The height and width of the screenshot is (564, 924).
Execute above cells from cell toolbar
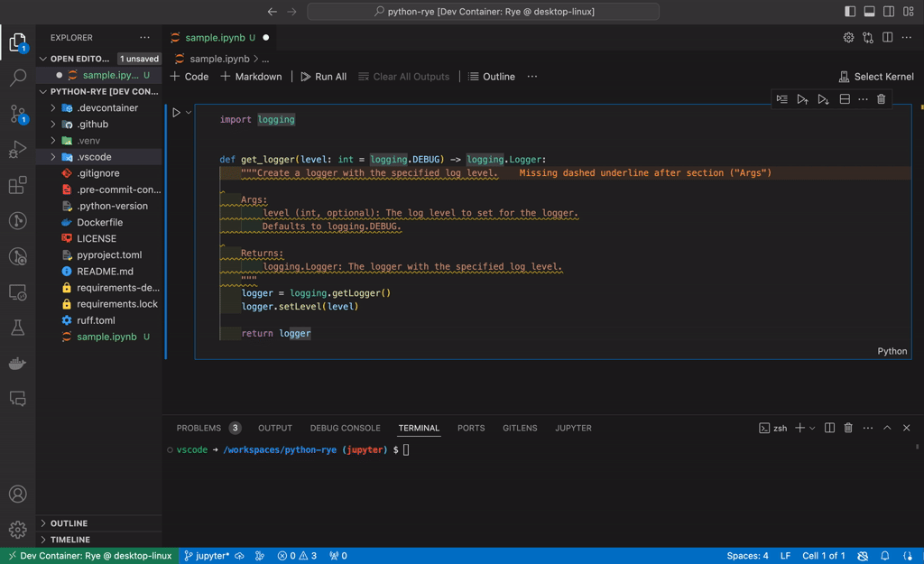pyautogui.click(x=802, y=99)
